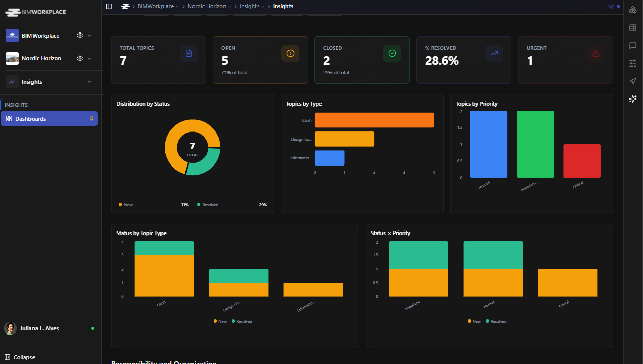
Task: Click the BIMWorkplace workspace thumbnail
Action: tap(12, 36)
